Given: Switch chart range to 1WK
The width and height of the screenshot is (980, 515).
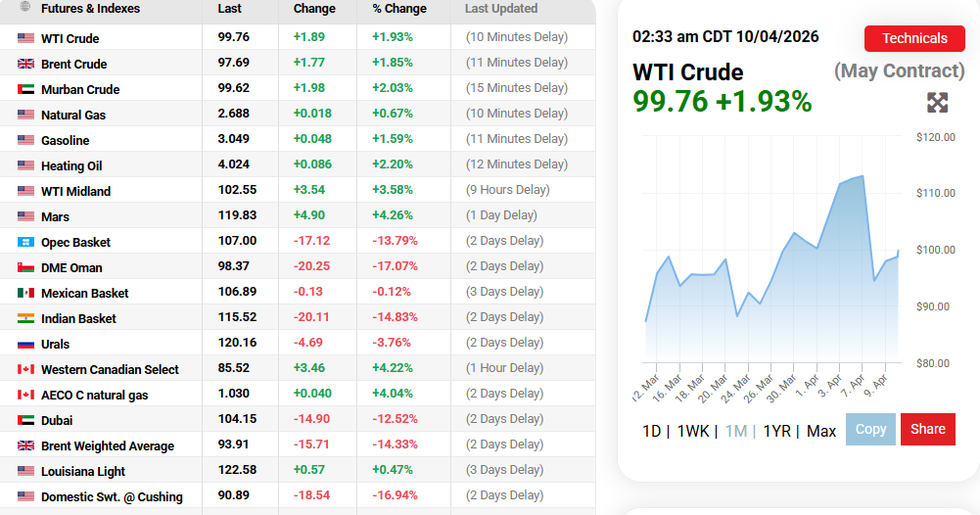Looking at the screenshot, I should (693, 431).
